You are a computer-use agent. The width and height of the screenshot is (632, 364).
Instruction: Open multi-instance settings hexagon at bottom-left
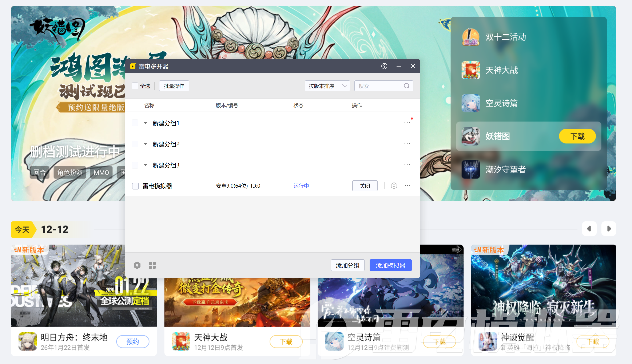click(x=137, y=265)
